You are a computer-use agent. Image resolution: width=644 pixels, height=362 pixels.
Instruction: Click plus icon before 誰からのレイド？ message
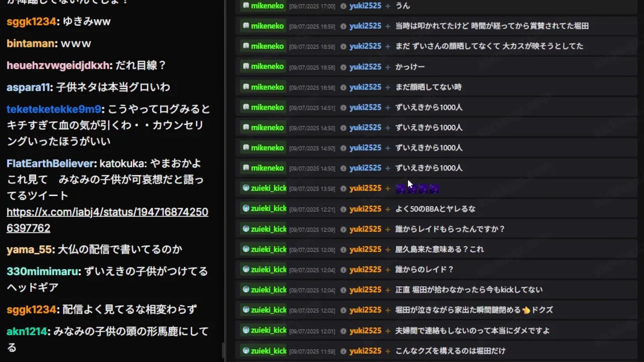point(387,269)
